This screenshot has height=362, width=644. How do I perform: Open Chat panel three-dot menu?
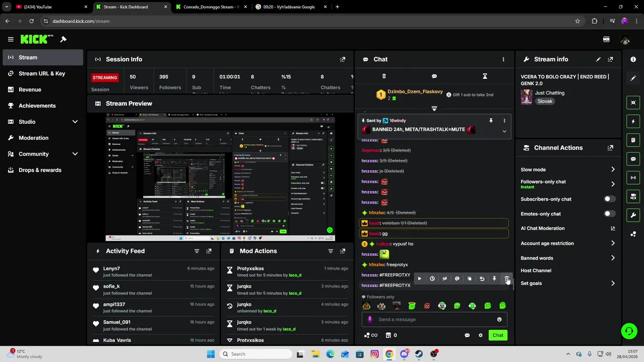(503, 59)
